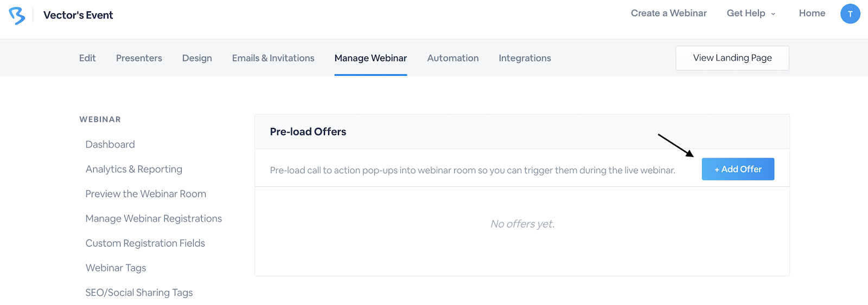The image size is (868, 305).
Task: Open Analytics & Reporting in sidebar
Action: click(133, 169)
